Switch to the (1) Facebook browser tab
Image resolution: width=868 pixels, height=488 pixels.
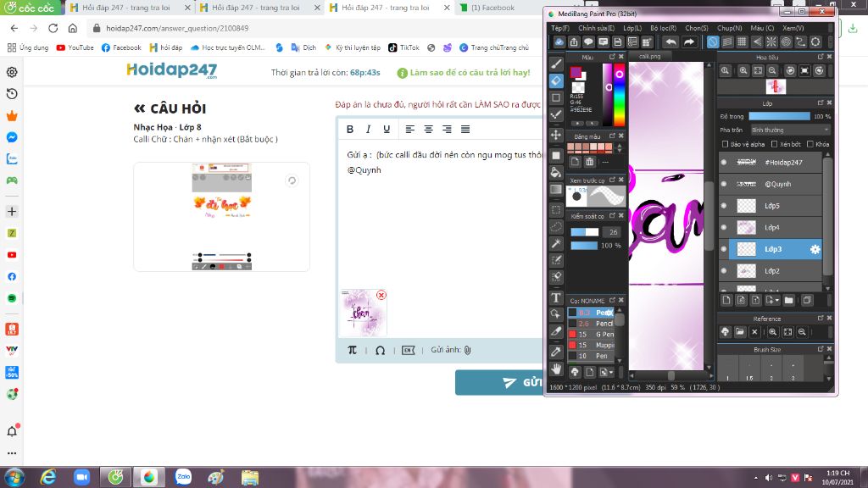(492, 8)
